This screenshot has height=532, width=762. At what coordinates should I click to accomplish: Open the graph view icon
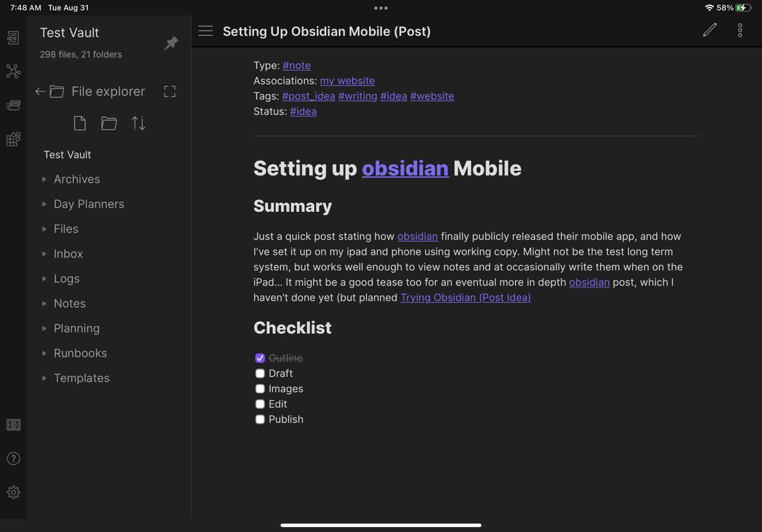pos(13,72)
